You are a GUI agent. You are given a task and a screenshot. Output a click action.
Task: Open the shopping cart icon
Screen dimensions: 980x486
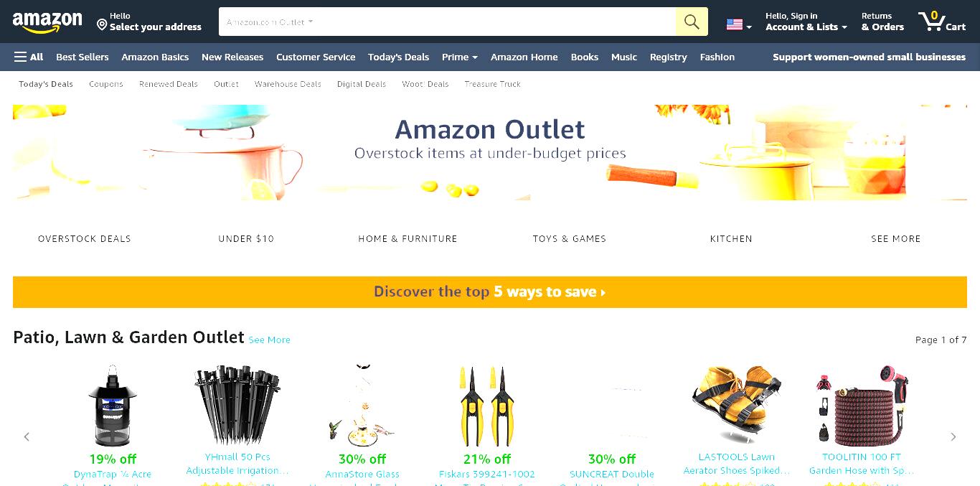(941, 22)
